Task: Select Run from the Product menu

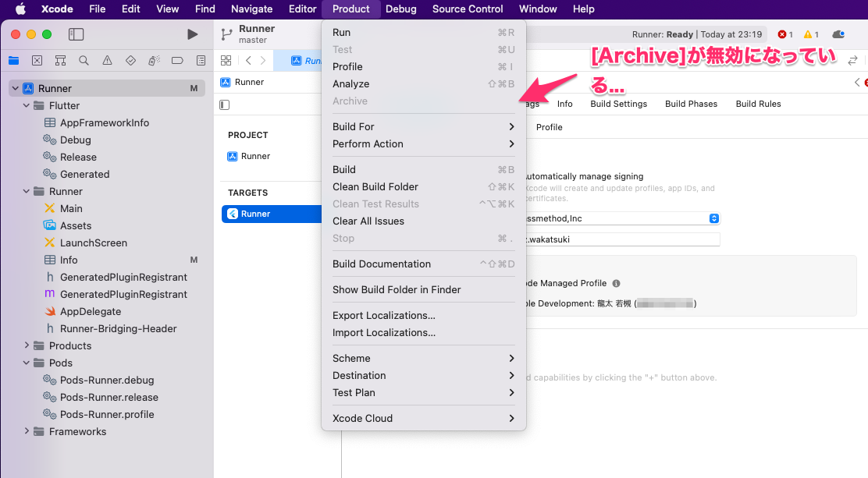Action: (424, 33)
